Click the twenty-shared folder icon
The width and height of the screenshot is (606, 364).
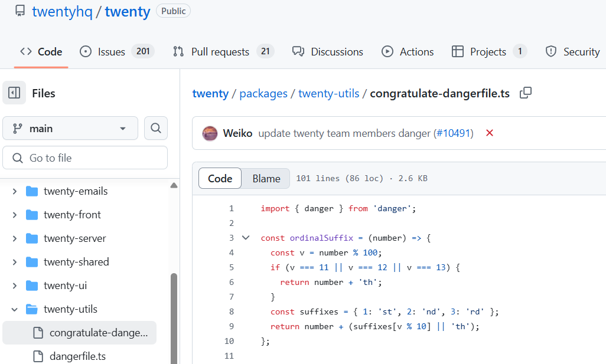coord(32,262)
